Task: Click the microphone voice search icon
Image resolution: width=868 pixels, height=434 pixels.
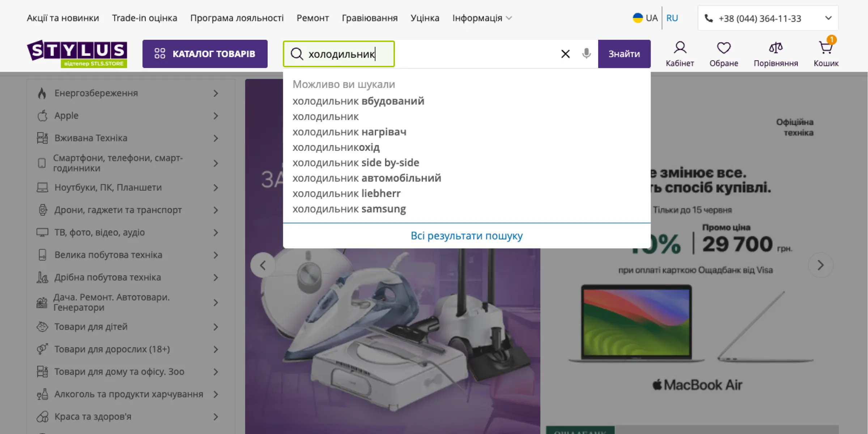Action: point(586,54)
